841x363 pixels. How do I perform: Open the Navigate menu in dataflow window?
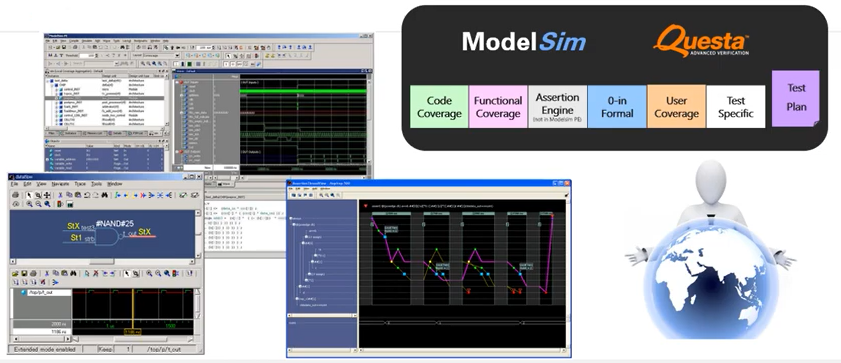click(x=60, y=183)
